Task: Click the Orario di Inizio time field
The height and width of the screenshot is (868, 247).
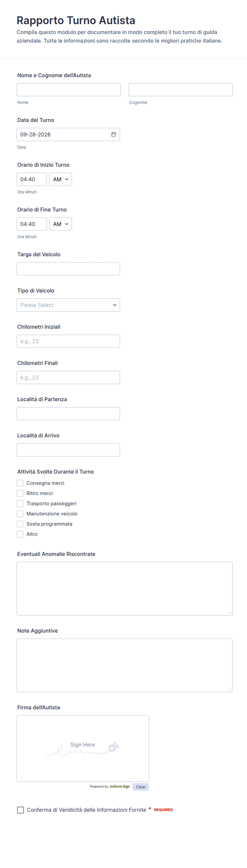Action: pyautogui.click(x=32, y=179)
